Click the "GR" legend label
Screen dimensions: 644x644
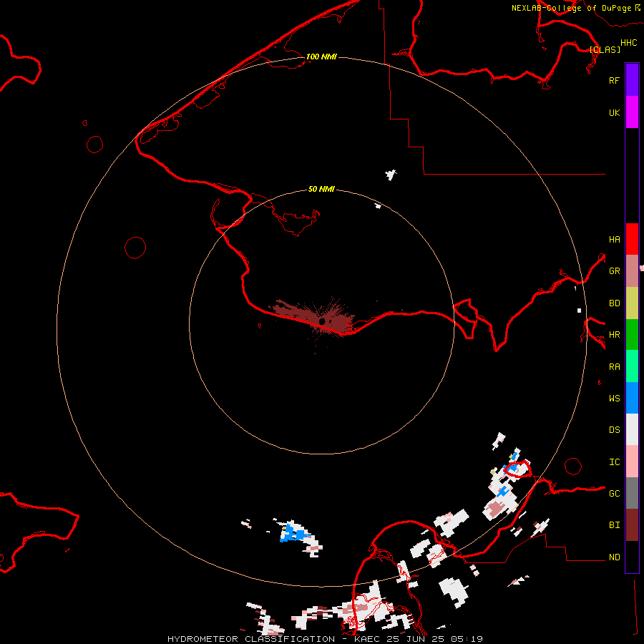(614, 271)
